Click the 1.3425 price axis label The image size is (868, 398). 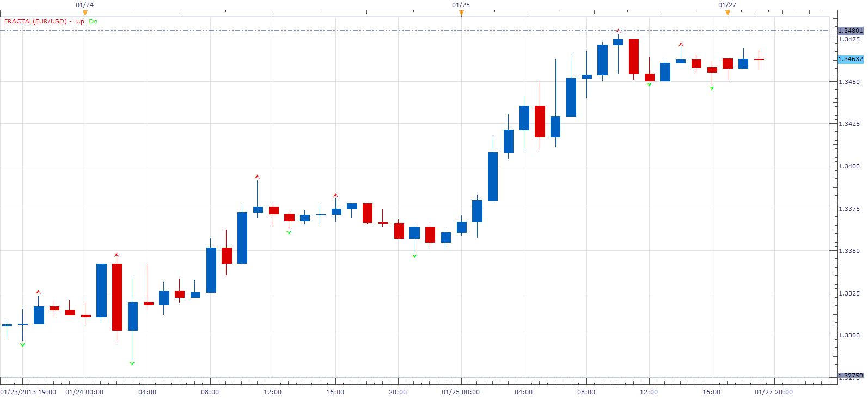pos(849,124)
